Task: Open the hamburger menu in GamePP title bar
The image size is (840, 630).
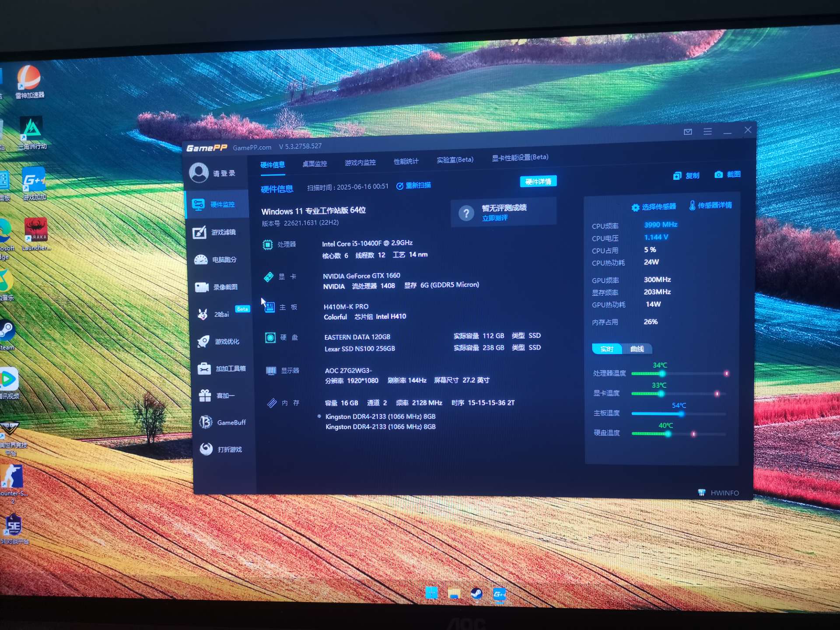Action: pyautogui.click(x=707, y=132)
